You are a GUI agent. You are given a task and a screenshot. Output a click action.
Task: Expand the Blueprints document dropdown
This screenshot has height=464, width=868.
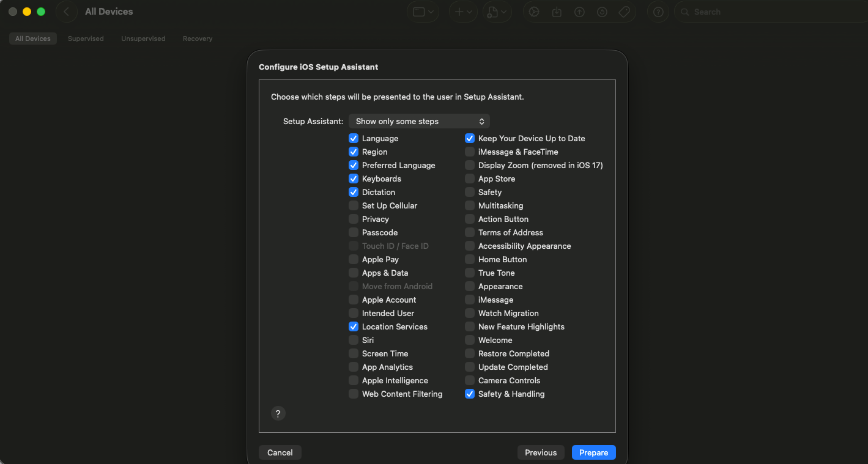(x=496, y=12)
